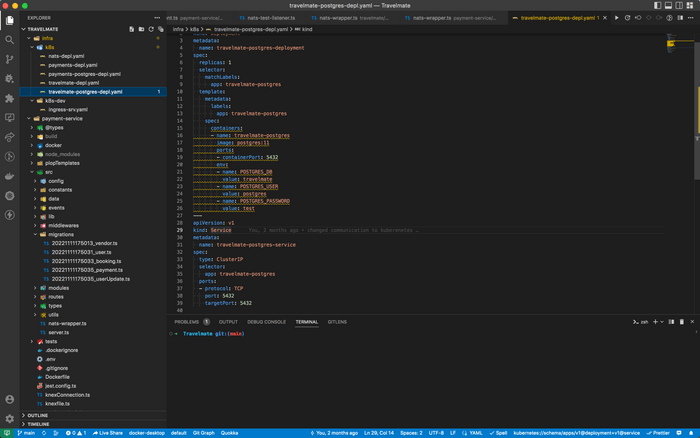Open Source Control view in activity bar
The width and height of the screenshot is (700, 438).
(x=9, y=59)
